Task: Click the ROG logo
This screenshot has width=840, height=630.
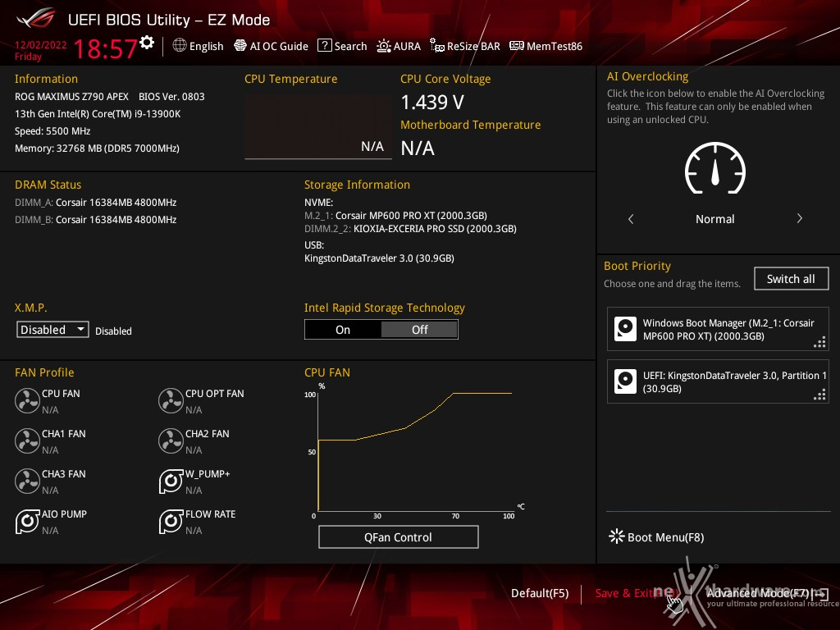Action: click(x=36, y=19)
